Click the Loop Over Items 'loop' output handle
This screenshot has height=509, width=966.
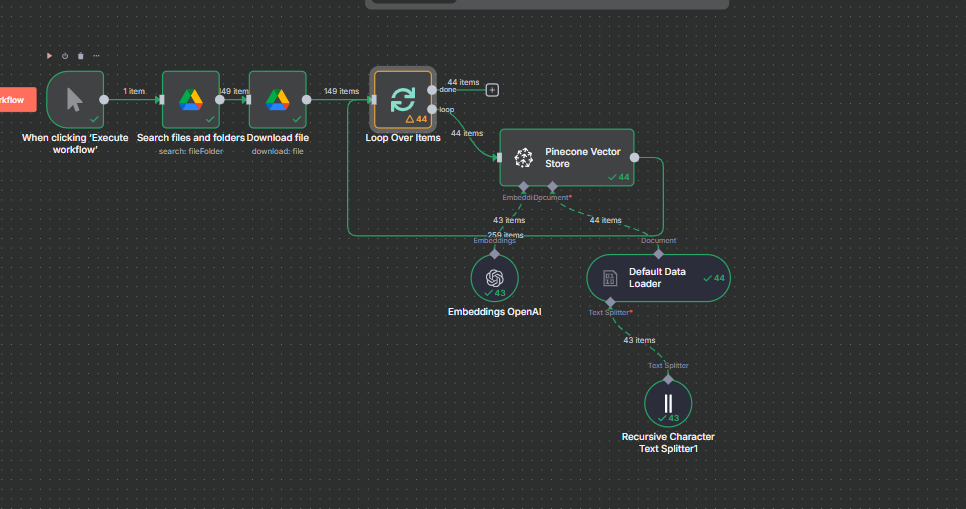point(432,109)
